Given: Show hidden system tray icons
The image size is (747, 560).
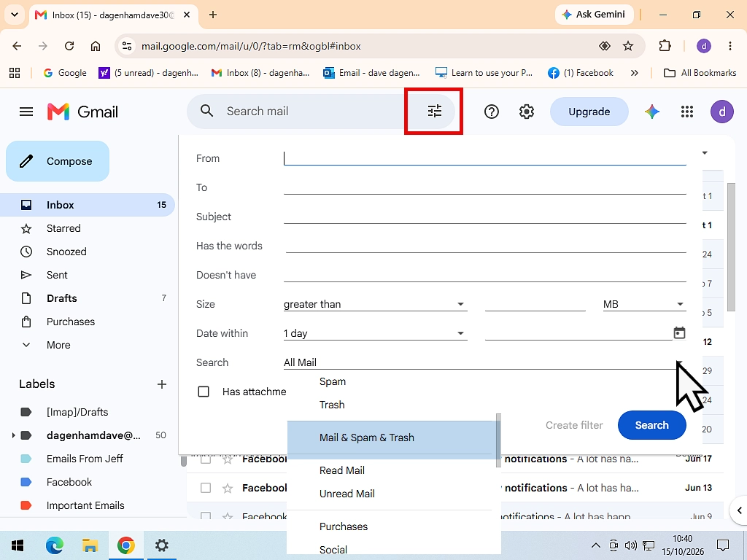Looking at the screenshot, I should [595, 545].
